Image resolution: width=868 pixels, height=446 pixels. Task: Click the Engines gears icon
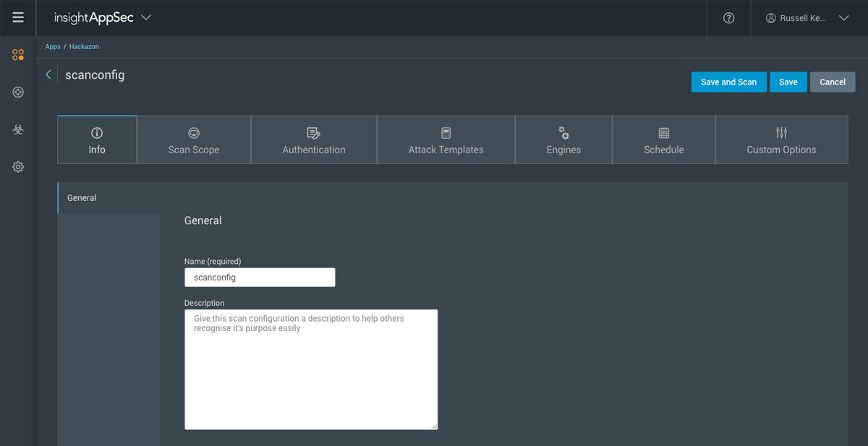(x=564, y=133)
